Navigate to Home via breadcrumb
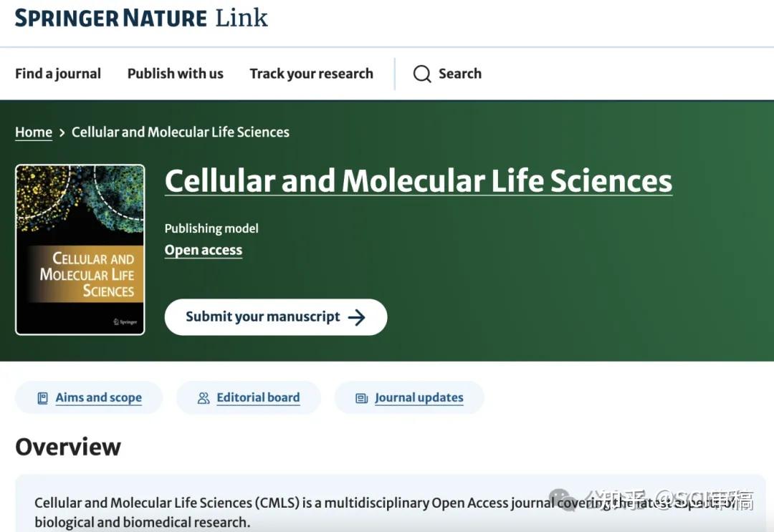 point(33,132)
